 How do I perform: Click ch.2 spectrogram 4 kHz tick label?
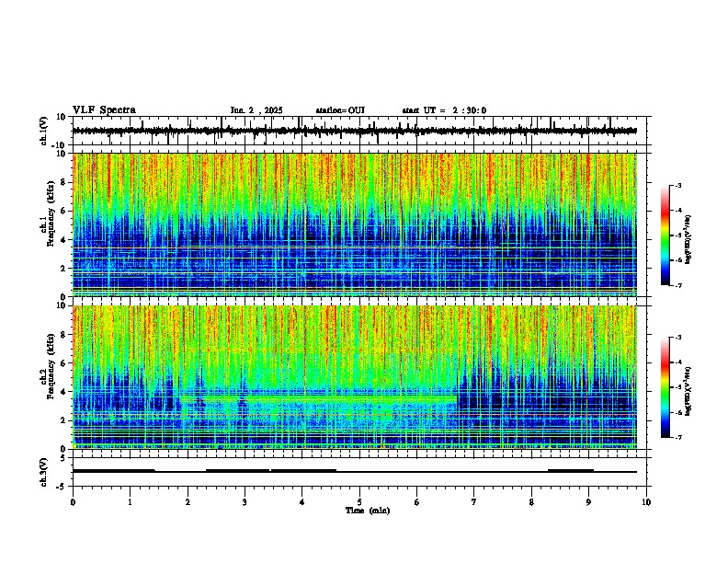(x=64, y=392)
